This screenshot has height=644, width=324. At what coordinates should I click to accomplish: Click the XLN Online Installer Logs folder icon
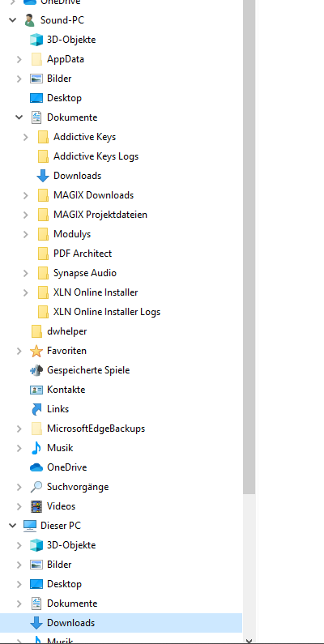43,312
